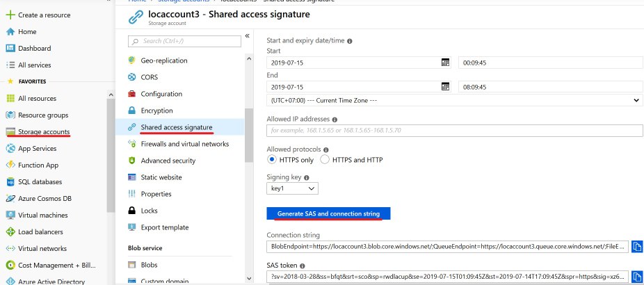Click the Export template icon
This screenshot has width=644, height=285.
coord(131,227)
